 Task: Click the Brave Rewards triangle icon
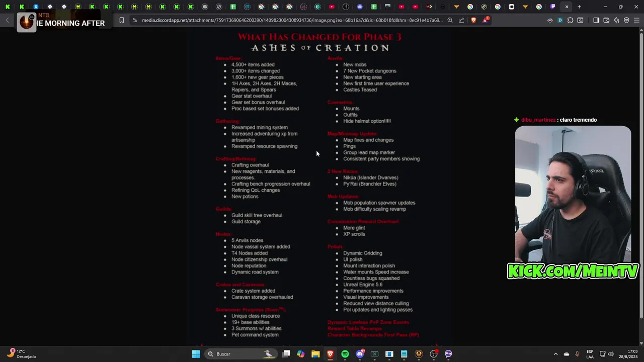click(x=486, y=20)
